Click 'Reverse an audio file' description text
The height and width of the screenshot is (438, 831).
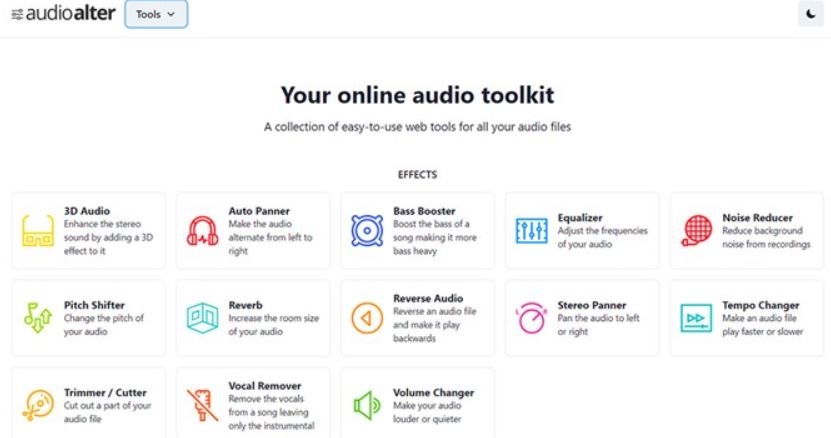pyautogui.click(x=435, y=325)
